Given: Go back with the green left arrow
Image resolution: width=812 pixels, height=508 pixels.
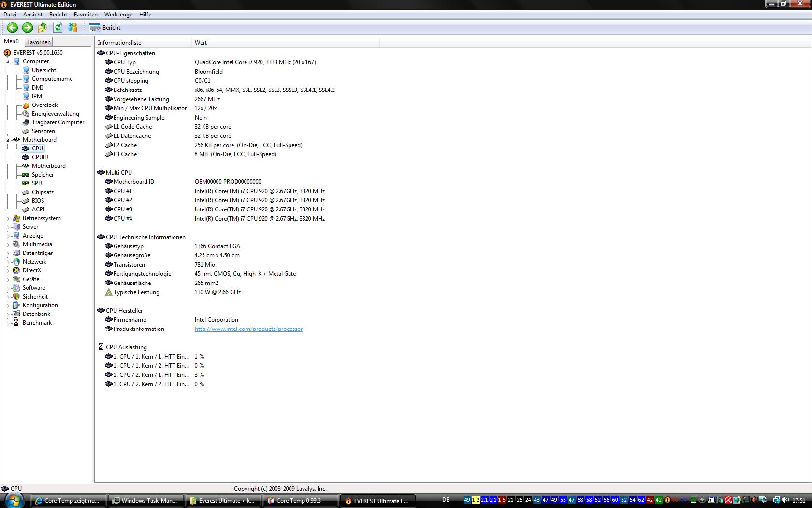Looking at the screenshot, I should pos(13,28).
